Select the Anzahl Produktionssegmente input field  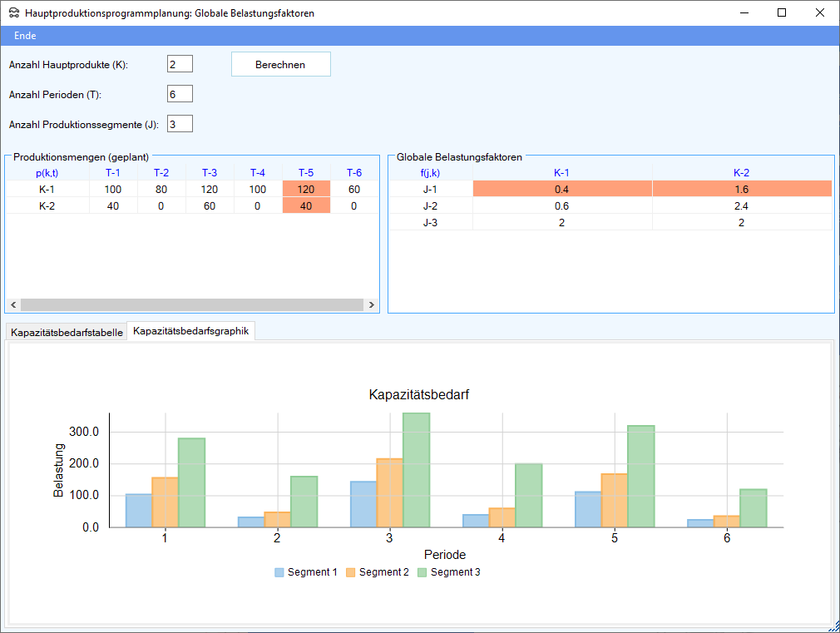click(x=180, y=124)
